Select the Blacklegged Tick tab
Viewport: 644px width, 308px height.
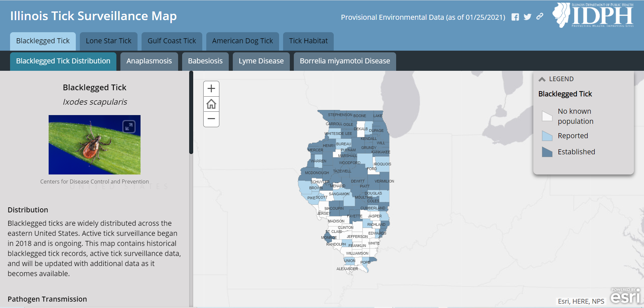43,41
